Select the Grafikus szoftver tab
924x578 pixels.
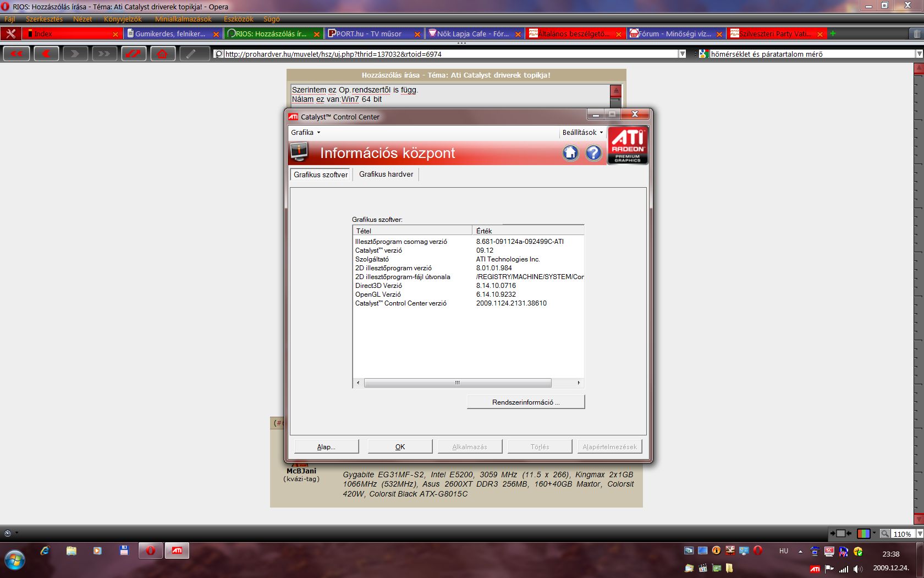click(x=321, y=175)
